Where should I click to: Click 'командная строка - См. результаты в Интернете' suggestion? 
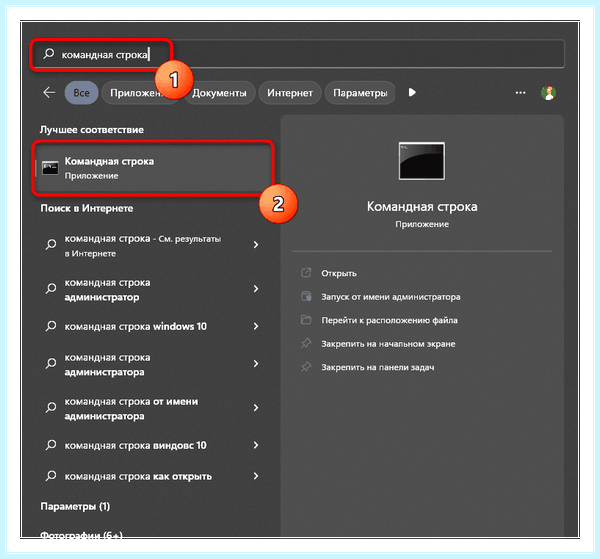[152, 245]
